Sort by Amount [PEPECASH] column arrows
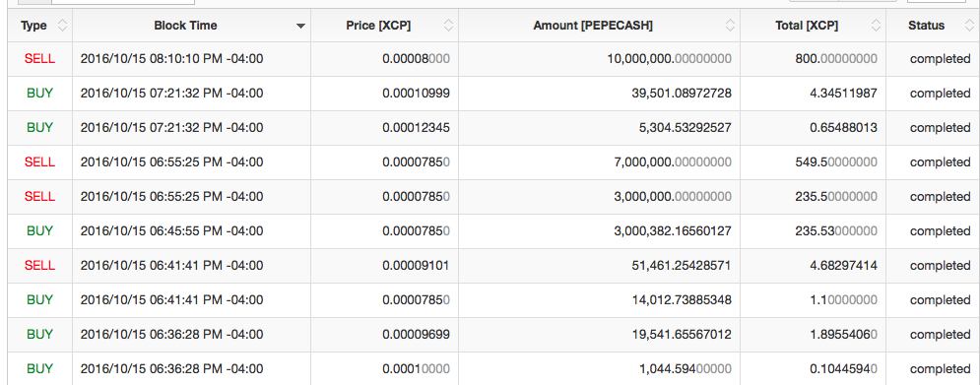Viewport: 980px width, 385px height. [730, 26]
